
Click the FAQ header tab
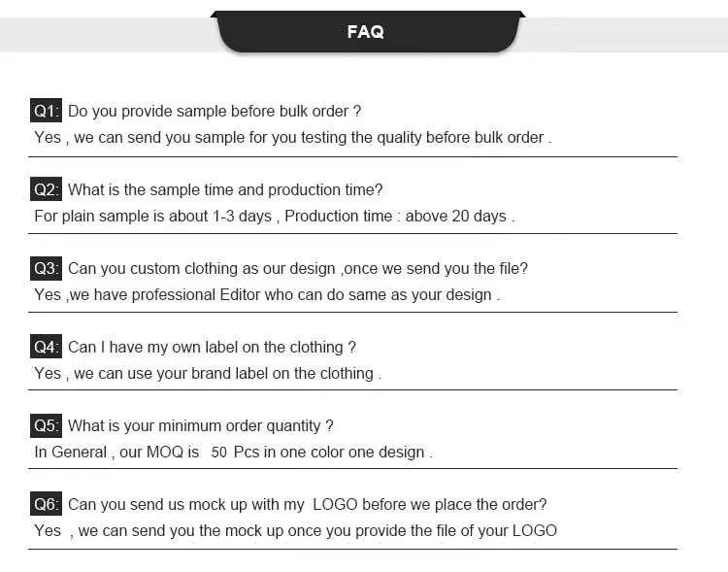pos(365,32)
